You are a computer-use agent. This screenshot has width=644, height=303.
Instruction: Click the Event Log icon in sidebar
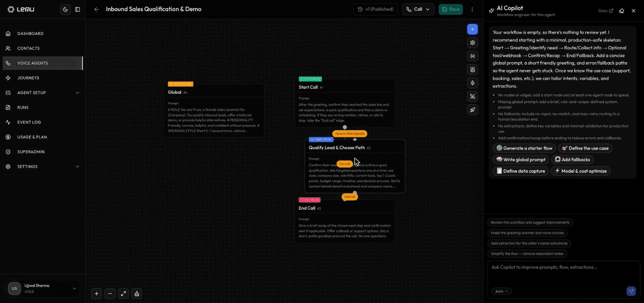[x=8, y=122]
